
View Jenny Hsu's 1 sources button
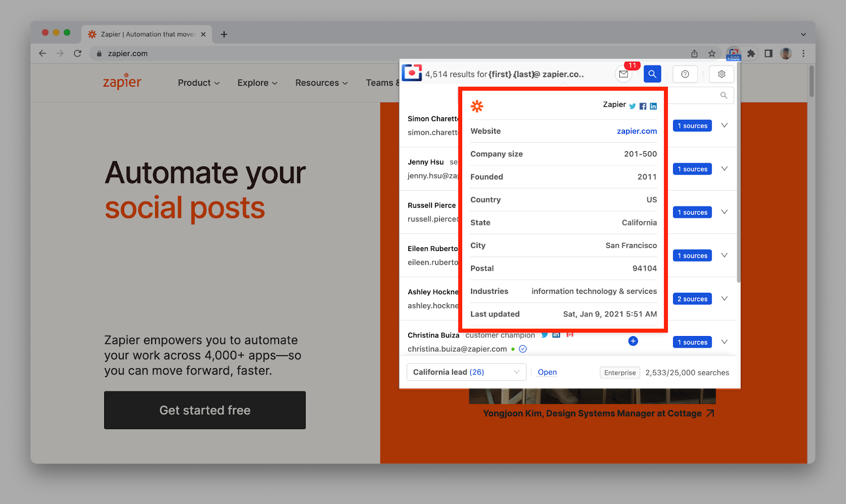click(x=692, y=169)
